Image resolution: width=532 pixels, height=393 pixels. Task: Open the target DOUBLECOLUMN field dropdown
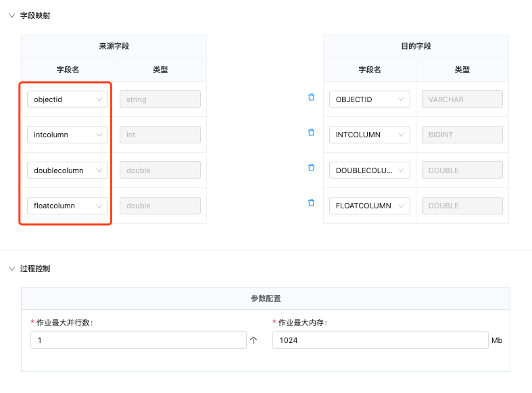click(x=369, y=170)
